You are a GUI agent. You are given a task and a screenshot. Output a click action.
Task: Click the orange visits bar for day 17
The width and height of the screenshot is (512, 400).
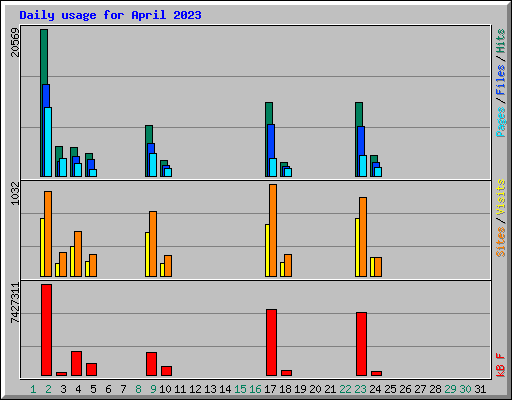[x=273, y=230]
